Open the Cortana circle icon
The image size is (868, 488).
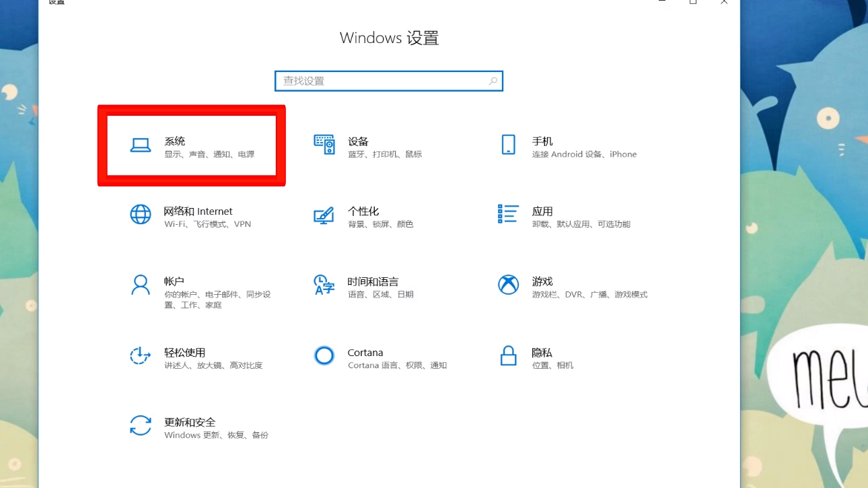324,355
